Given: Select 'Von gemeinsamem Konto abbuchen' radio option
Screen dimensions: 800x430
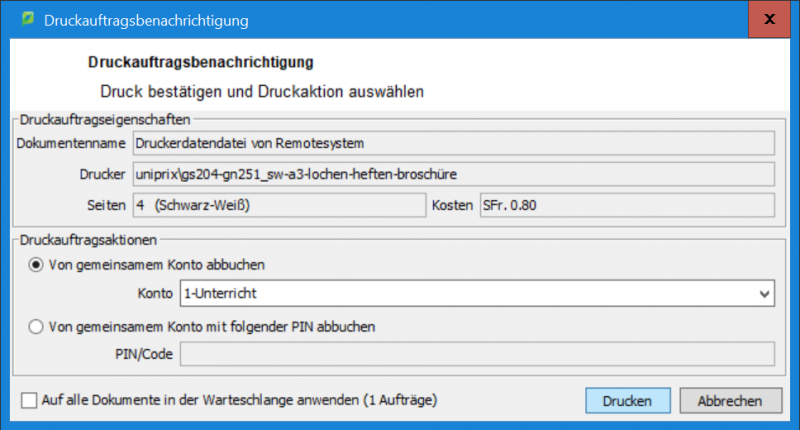Looking at the screenshot, I should (x=38, y=265).
